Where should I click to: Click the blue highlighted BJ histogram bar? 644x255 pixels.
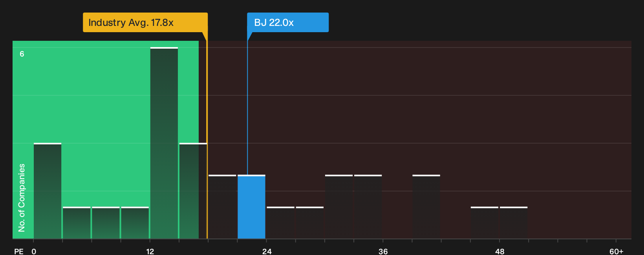[x=251, y=207]
